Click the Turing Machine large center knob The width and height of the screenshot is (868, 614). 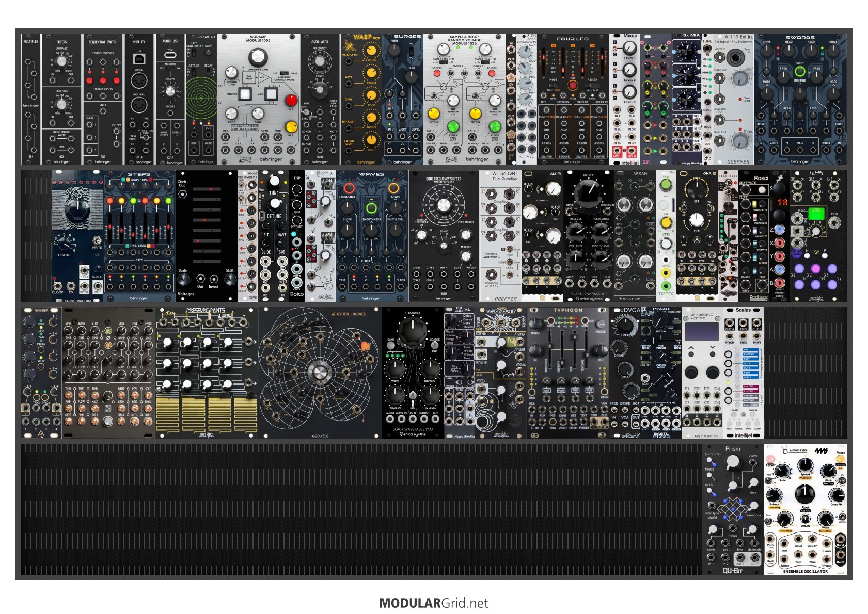pos(77,211)
